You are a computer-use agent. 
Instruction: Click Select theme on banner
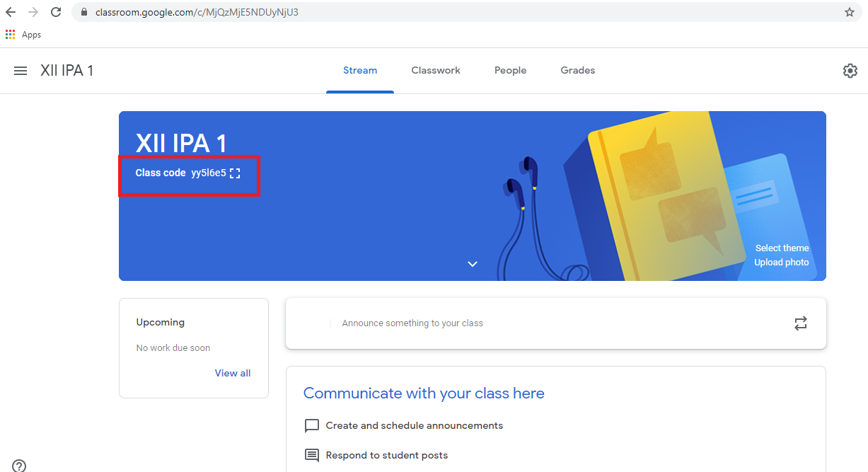coord(782,248)
